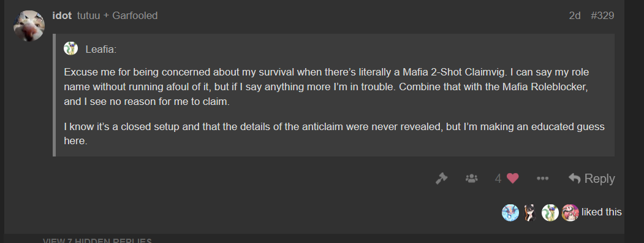Open idot's profile avatar
The height and width of the screenshot is (243, 644).
pyautogui.click(x=29, y=26)
